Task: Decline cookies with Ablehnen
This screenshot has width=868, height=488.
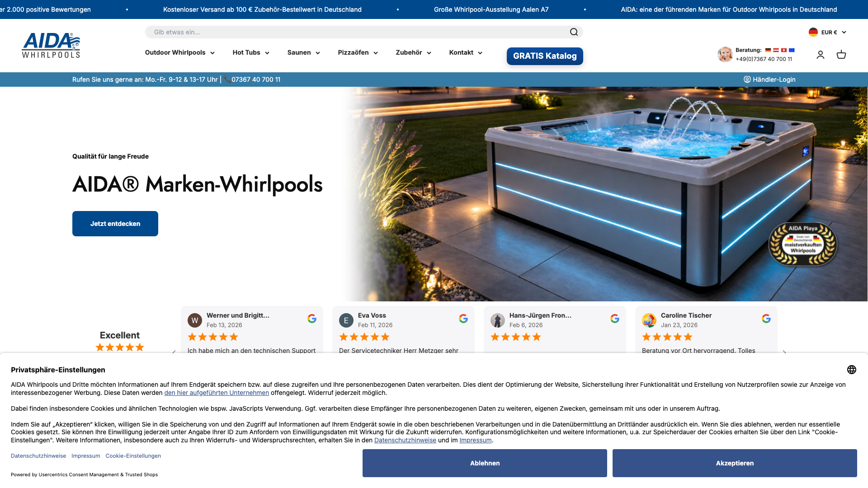Action: pos(485,463)
